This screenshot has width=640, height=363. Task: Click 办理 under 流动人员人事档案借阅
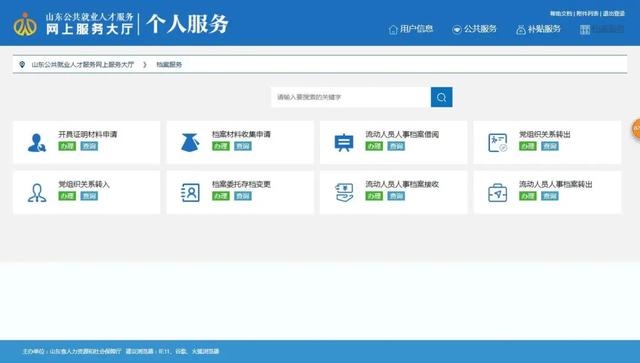point(374,146)
